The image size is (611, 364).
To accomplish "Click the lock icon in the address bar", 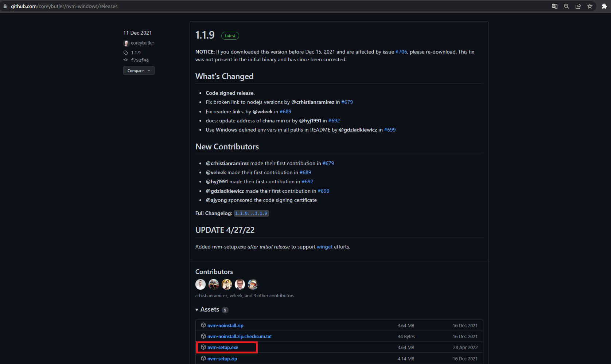I will pos(5,6).
